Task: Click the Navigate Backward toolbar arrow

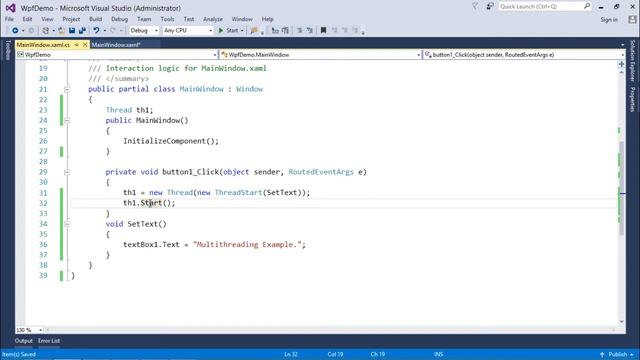Action: click(15, 31)
